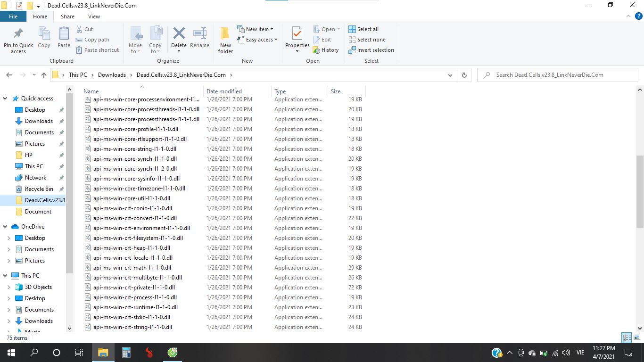Screen dimensions: 644x362
Task: Select api-ms-win-core-util-l1-1-0.dll file
Action: 132,198
